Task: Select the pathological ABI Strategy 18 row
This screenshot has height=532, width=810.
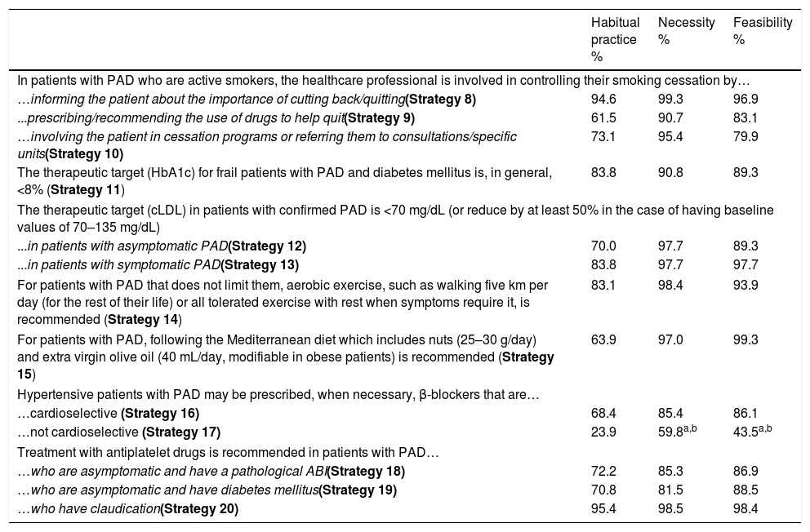Action: [211, 472]
